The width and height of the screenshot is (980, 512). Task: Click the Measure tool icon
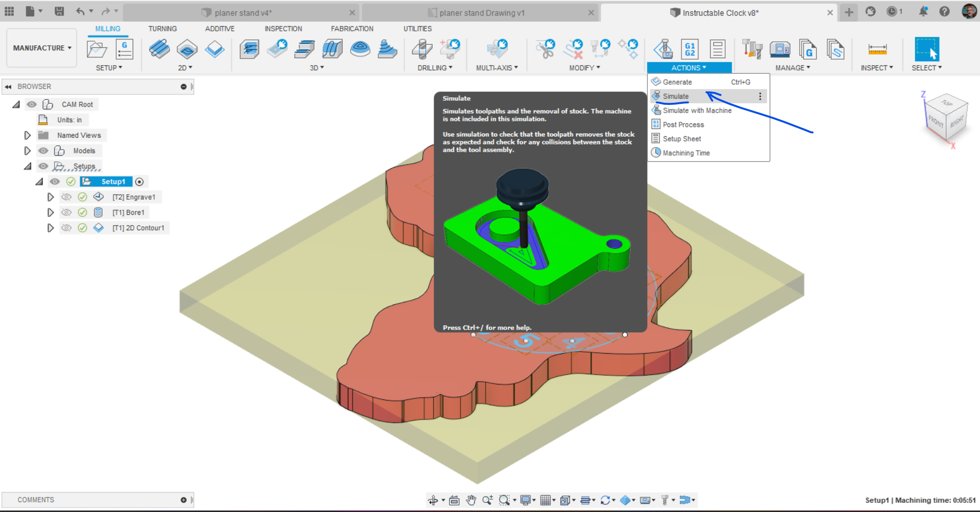point(877,49)
